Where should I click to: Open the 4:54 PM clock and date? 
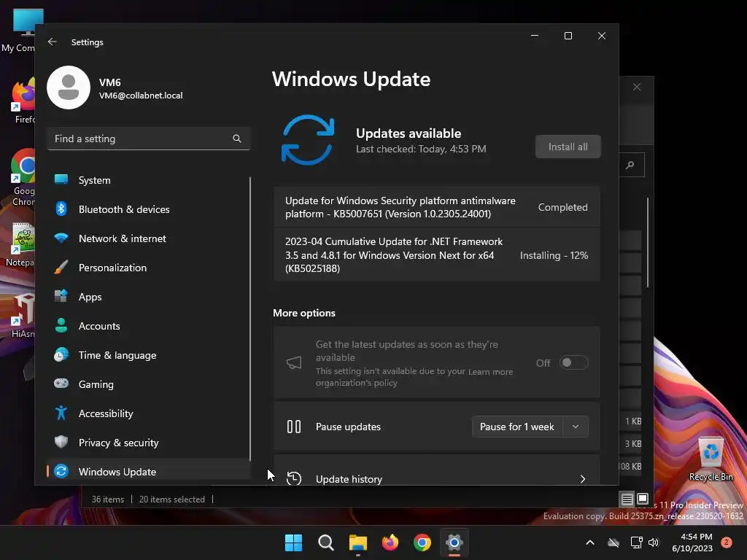pos(693,542)
